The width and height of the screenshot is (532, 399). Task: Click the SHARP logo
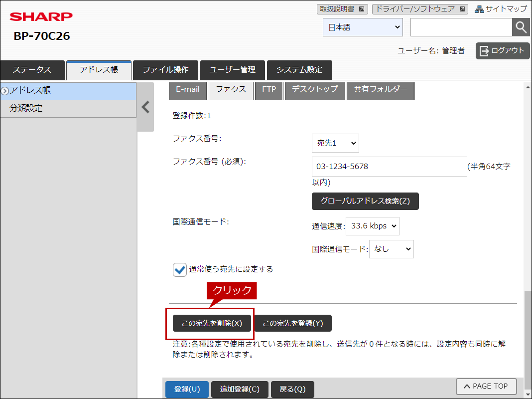(41, 17)
